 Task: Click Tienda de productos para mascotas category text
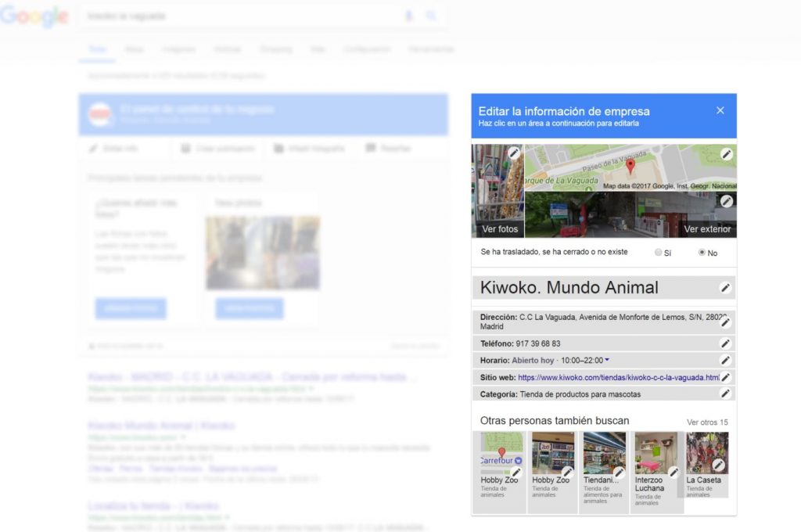click(x=580, y=394)
